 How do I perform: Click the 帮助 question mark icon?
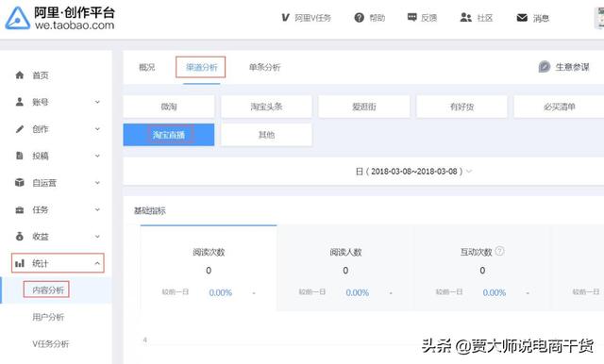[x=359, y=18]
